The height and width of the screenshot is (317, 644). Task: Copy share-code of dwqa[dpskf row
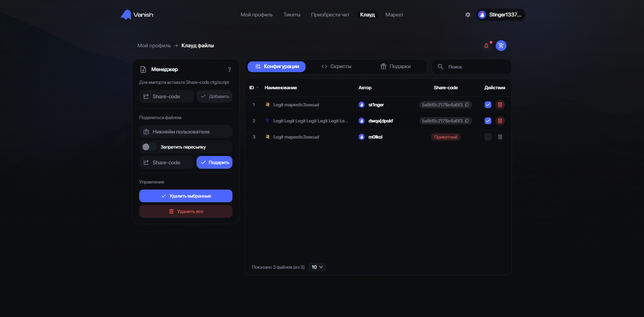(x=467, y=121)
